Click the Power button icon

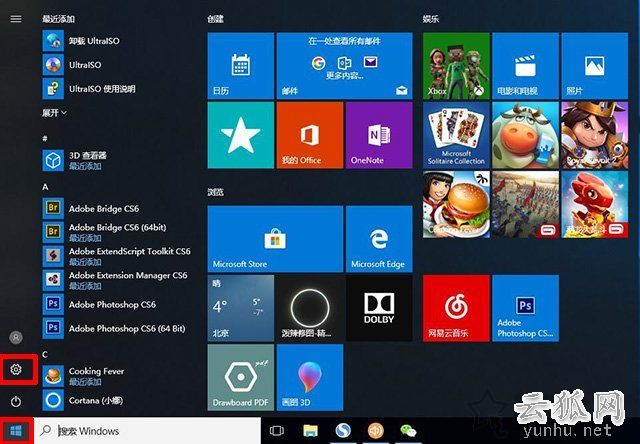click(x=16, y=402)
